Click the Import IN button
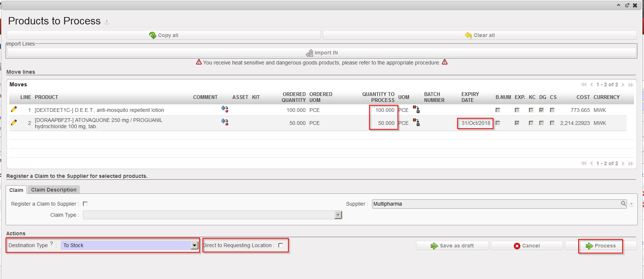This screenshot has height=279, width=644. coord(322,53)
